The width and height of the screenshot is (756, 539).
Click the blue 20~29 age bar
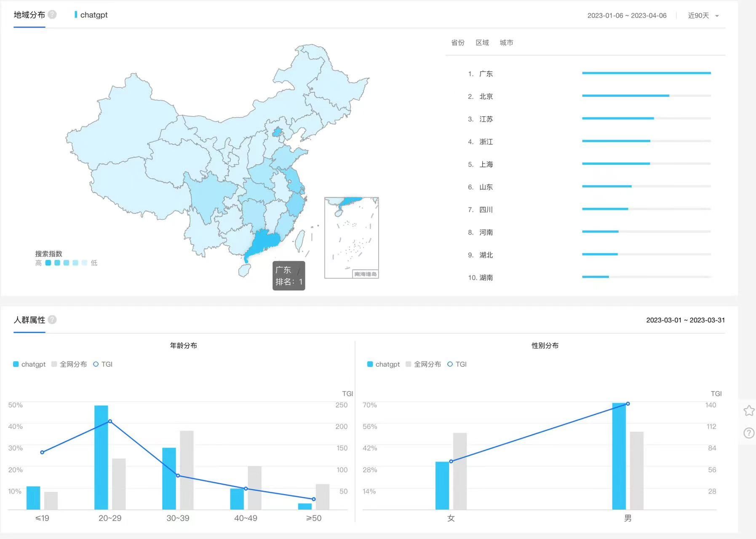[x=101, y=457]
